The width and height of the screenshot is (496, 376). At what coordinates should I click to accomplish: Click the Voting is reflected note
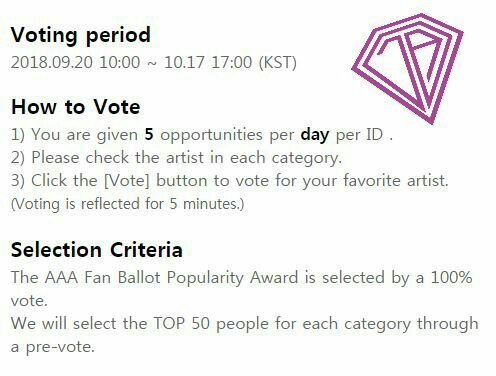pyautogui.click(x=128, y=204)
